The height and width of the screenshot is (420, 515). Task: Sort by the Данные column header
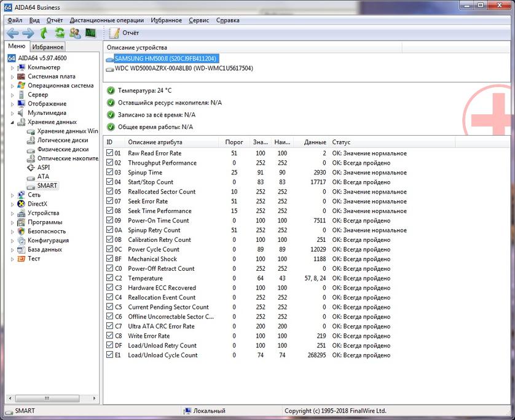point(311,142)
